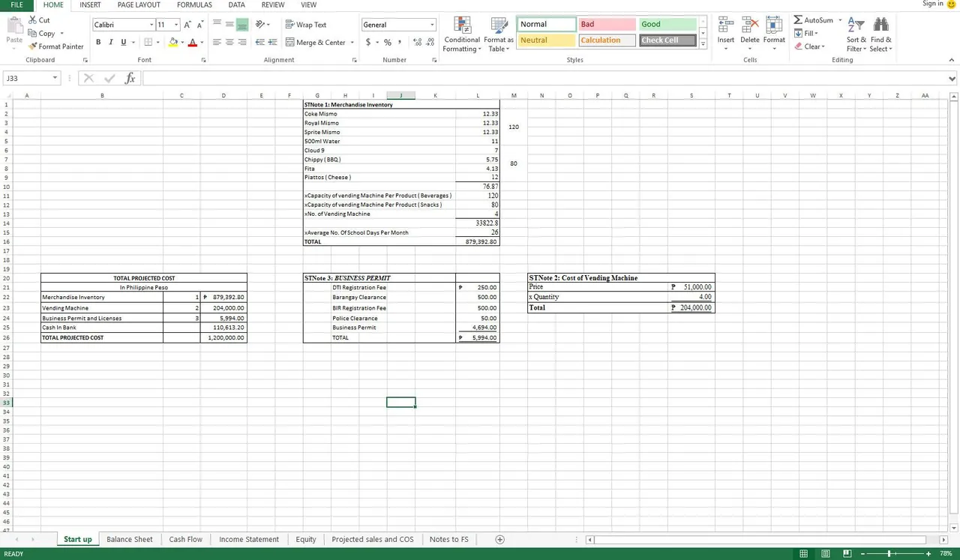The height and width of the screenshot is (560, 960).
Task: Click the Decrease Indent icon
Action: point(260,43)
